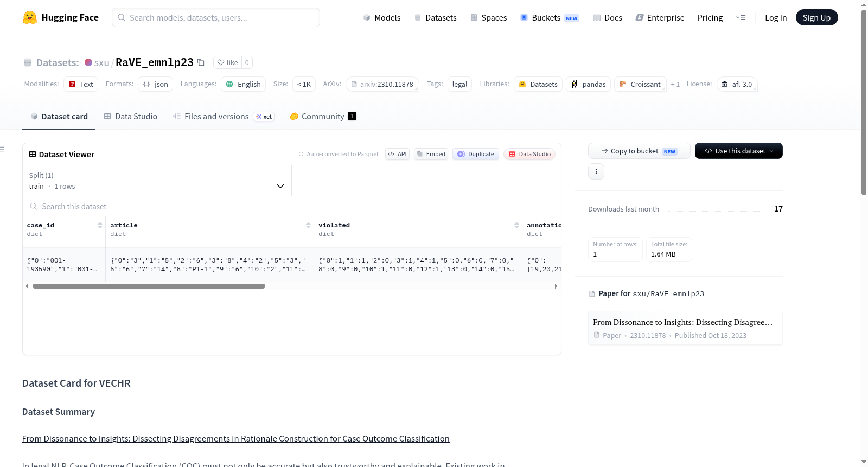The width and height of the screenshot is (868, 467).
Task: Open the three-dot options menu
Action: (596, 171)
